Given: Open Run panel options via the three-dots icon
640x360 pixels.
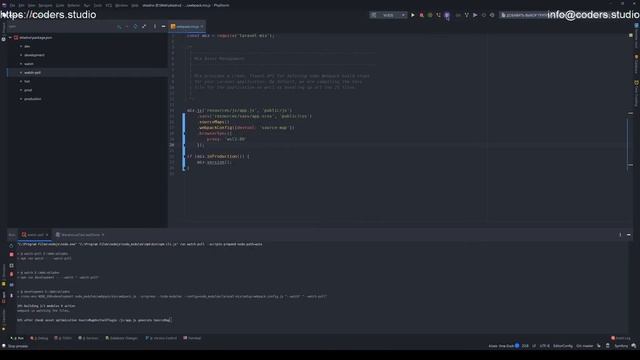Looking at the screenshot, I should click(x=620, y=235).
